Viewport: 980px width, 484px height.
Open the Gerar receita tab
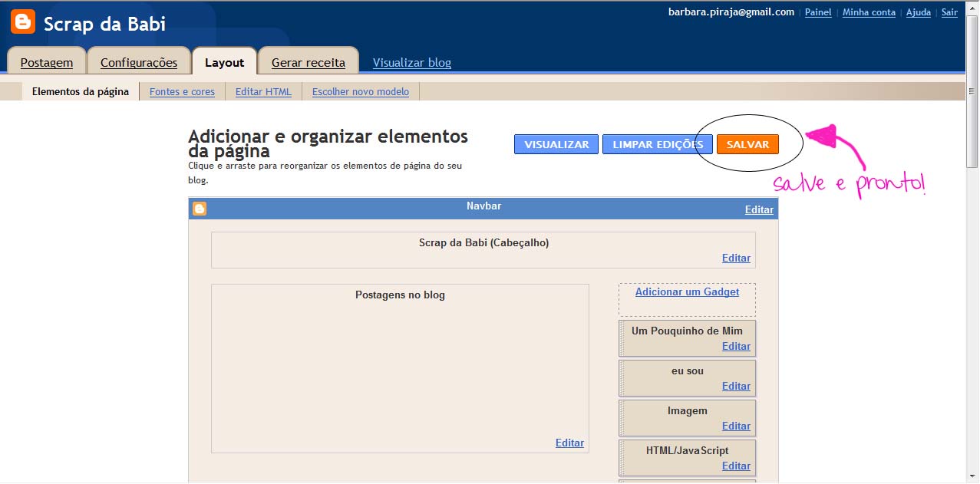309,62
